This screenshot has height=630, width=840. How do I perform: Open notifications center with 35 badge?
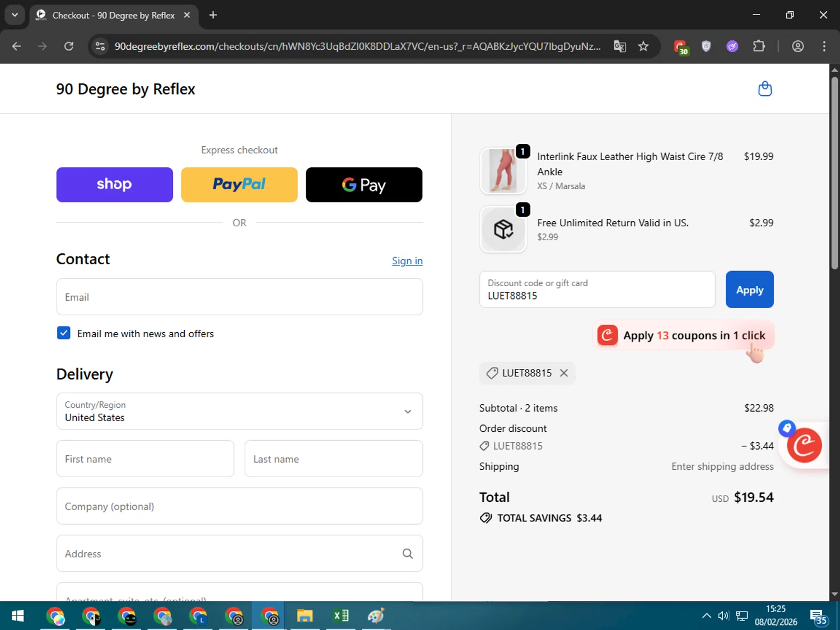click(819, 617)
